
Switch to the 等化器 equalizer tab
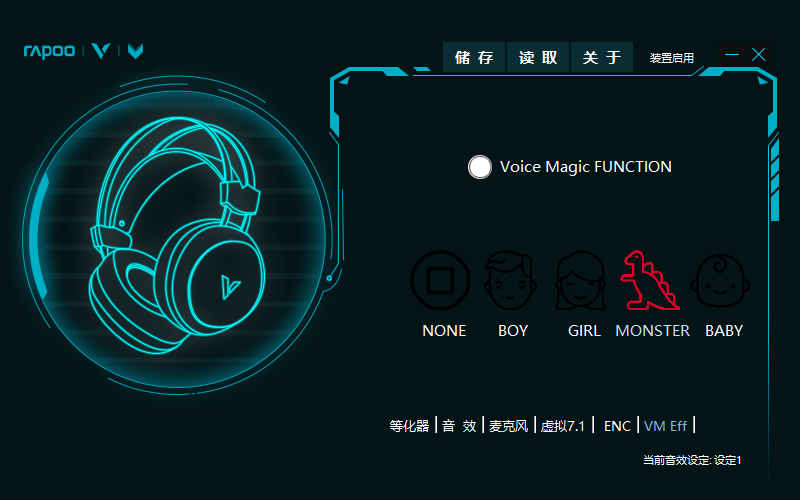click(409, 426)
